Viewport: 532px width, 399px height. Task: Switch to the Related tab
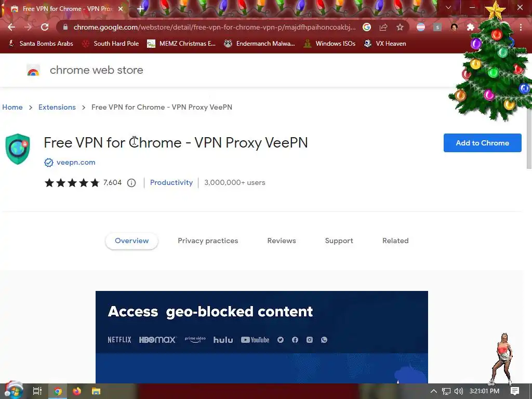tap(395, 241)
